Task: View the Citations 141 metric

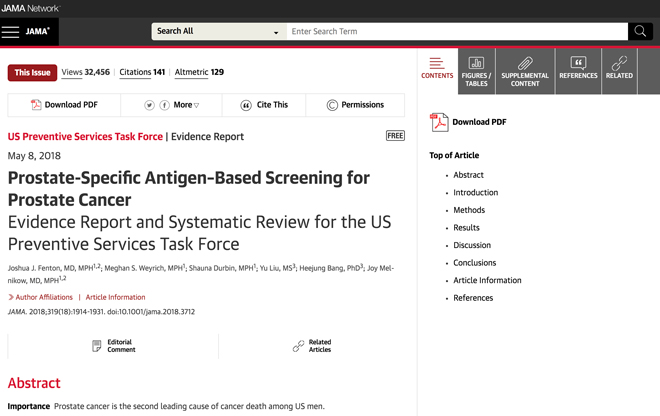Action: (142, 72)
